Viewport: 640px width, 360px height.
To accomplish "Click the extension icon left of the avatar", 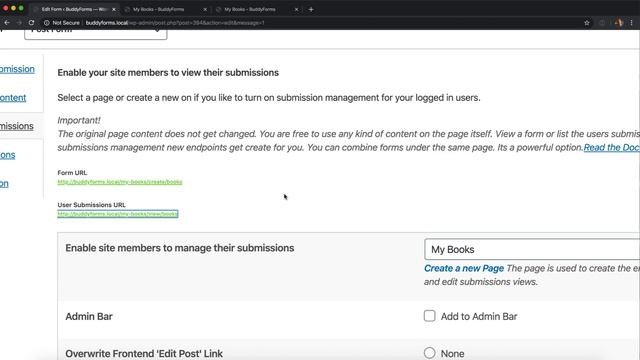I will point(602,23).
